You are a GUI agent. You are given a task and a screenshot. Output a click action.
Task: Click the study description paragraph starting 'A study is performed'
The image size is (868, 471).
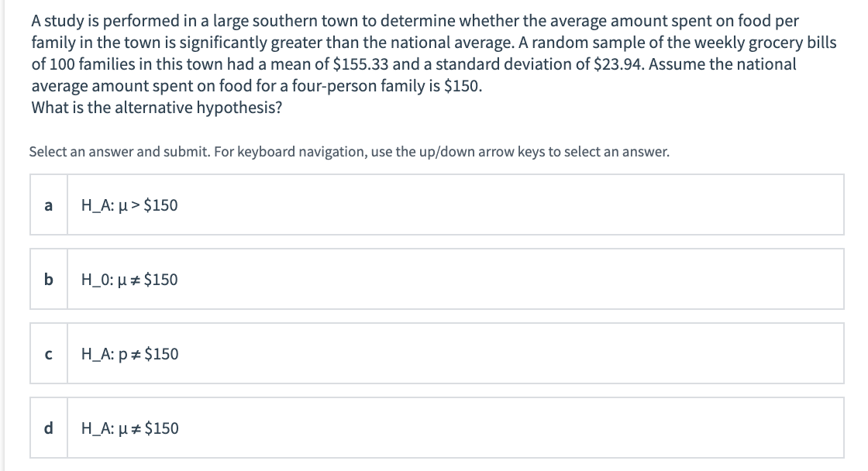point(433,53)
